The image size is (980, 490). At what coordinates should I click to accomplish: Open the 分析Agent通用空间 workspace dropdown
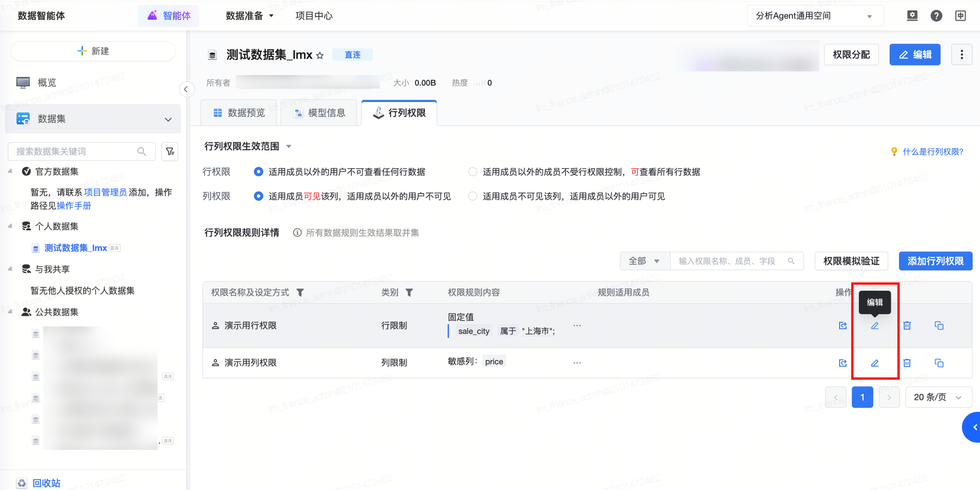pos(815,16)
